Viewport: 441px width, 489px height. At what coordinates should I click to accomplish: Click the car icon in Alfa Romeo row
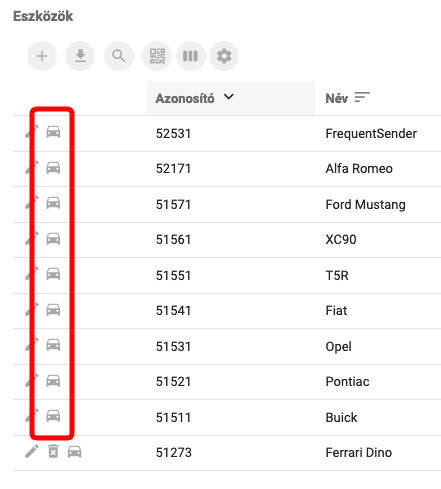(53, 168)
